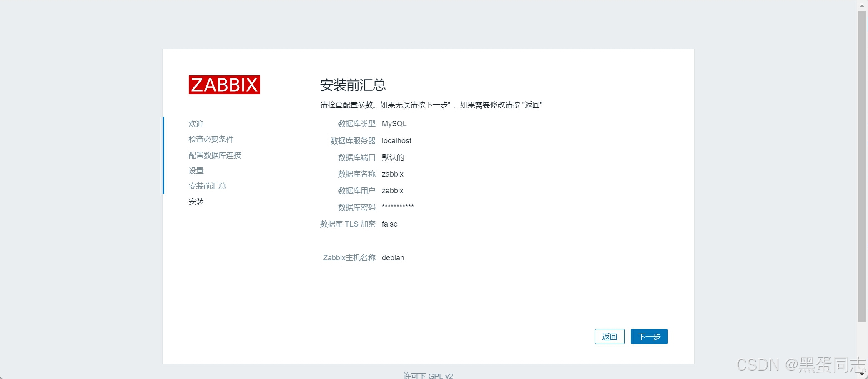Click the localhost server value
Image resolution: width=868 pixels, height=379 pixels.
point(396,141)
